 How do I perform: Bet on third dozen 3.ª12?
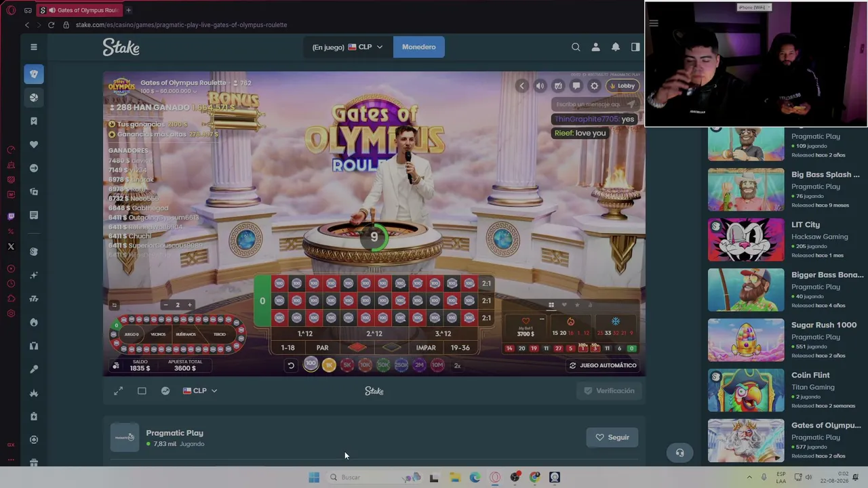click(x=443, y=333)
